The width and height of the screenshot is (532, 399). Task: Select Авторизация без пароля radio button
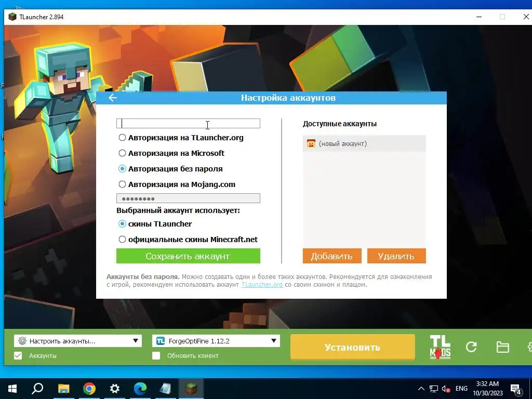point(122,169)
